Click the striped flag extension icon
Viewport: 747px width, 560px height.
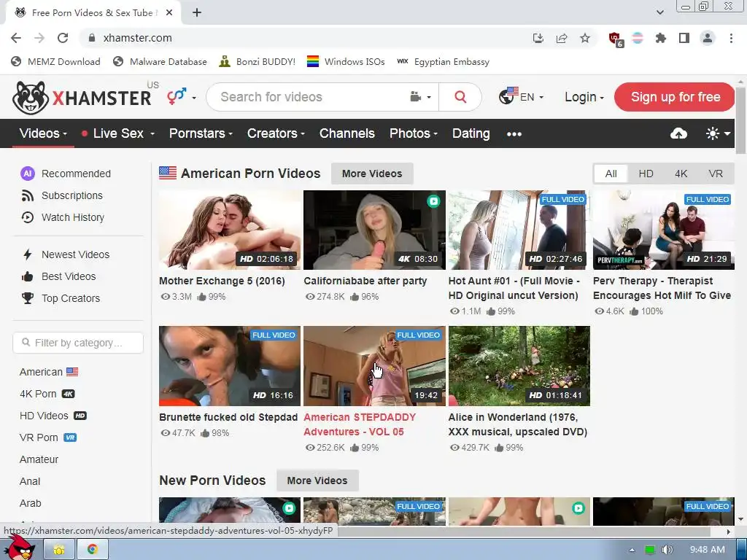[638, 38]
